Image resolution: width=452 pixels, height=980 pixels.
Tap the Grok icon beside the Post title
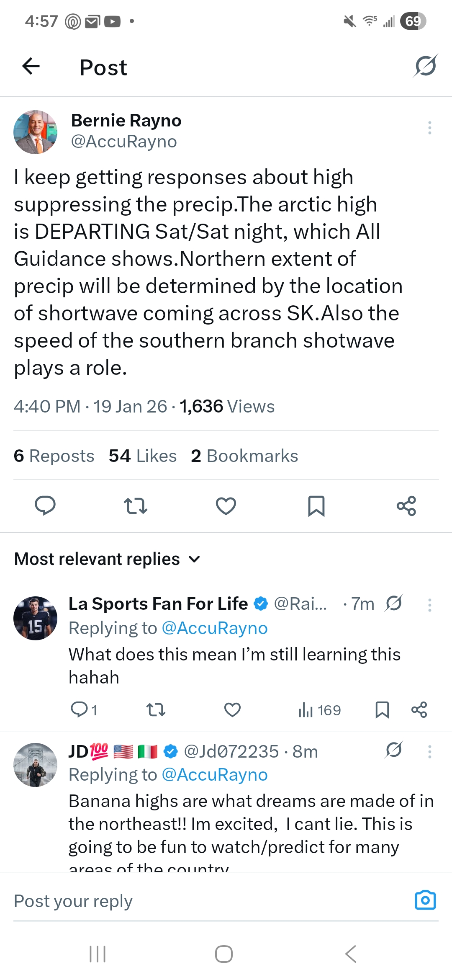[x=425, y=66]
